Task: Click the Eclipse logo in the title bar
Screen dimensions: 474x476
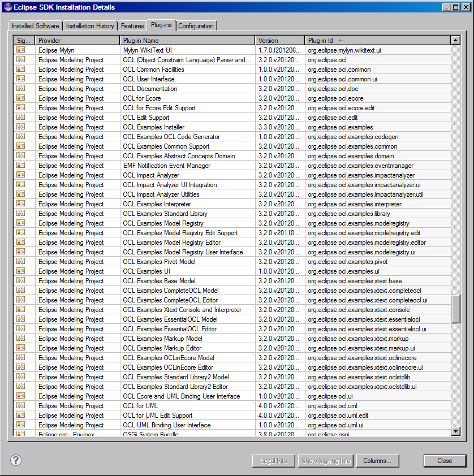Action: pos(8,7)
